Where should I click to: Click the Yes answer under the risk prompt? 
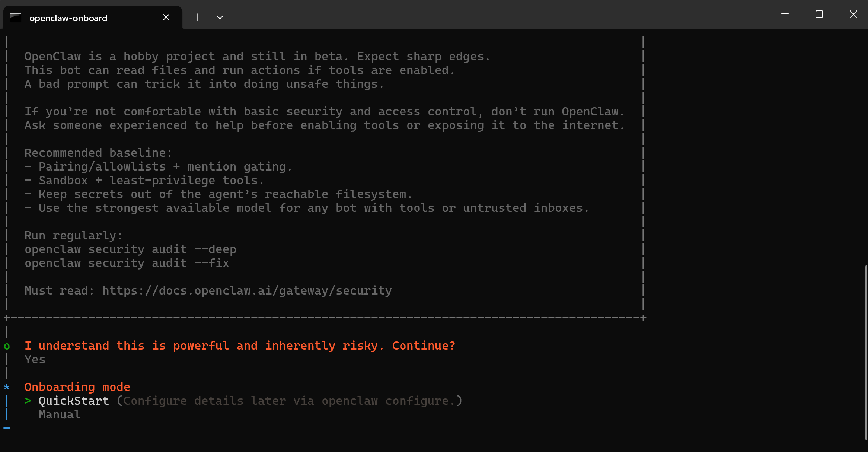35,360
